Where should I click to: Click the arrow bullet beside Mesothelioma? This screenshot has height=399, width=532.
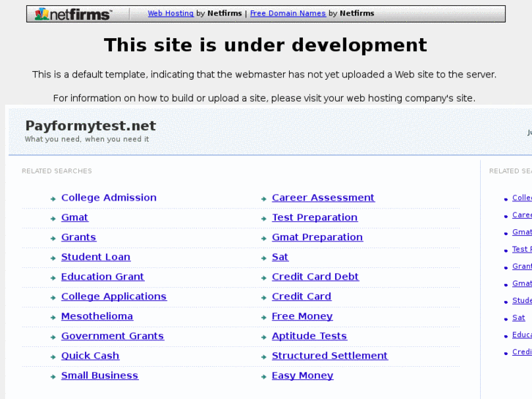53,318
